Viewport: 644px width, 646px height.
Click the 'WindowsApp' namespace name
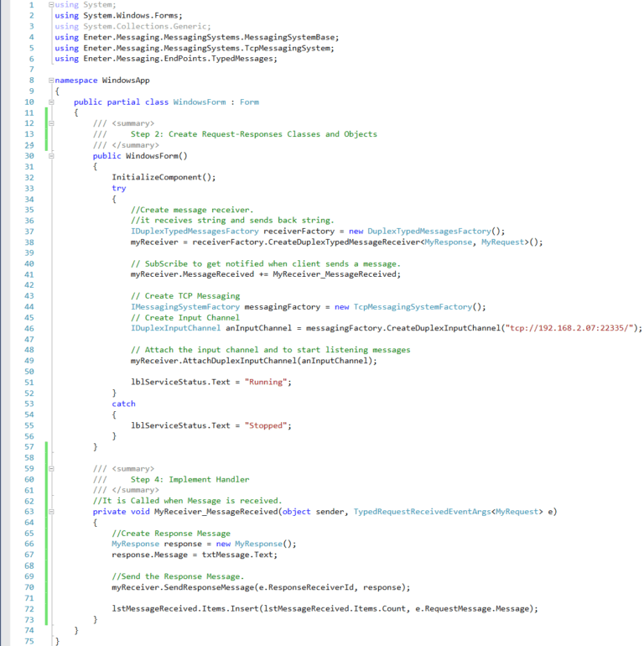point(126,81)
